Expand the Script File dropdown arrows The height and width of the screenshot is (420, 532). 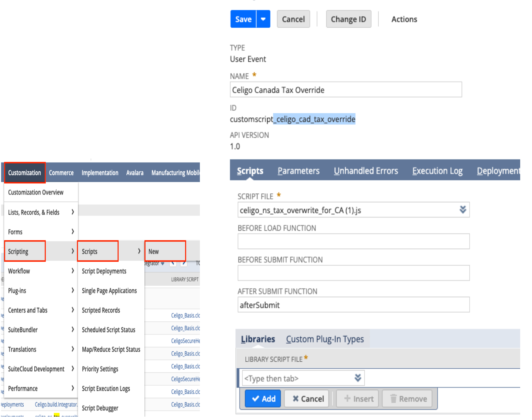[x=463, y=210]
